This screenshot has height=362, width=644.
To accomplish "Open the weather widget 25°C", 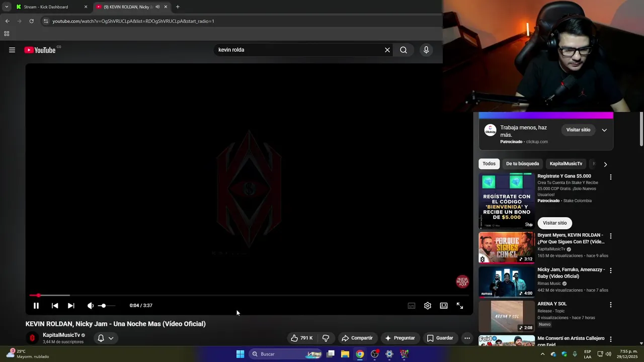I will pos(28,354).
